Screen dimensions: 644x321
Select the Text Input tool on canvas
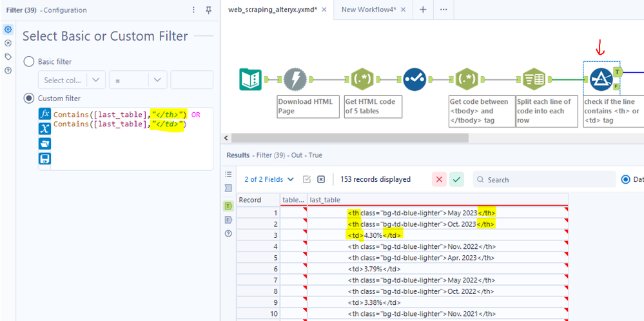[251, 79]
